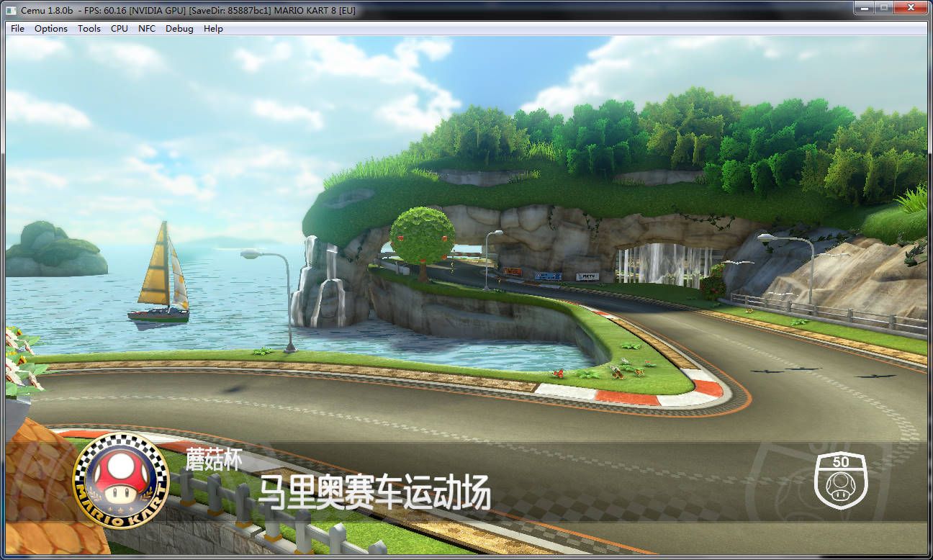
Task: Click the 50cc mushroom shield badge
Action: point(841,480)
